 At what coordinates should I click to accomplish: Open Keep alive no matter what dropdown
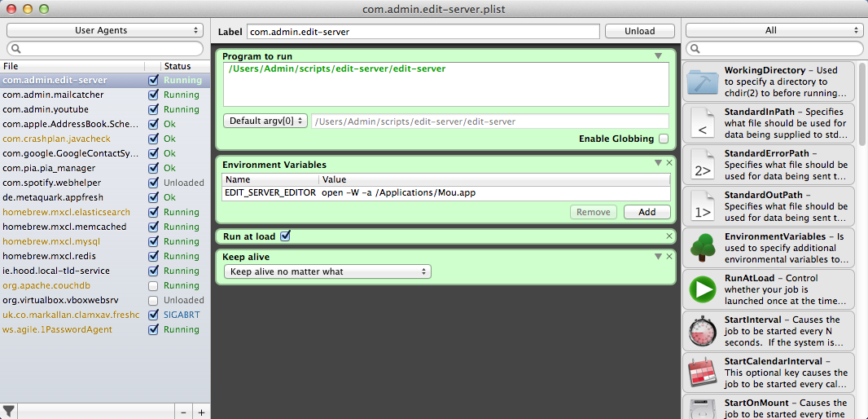[327, 271]
